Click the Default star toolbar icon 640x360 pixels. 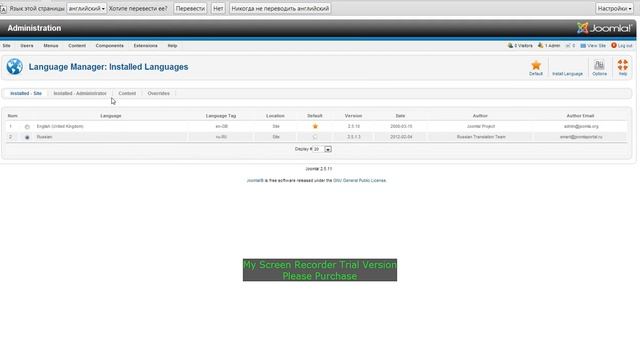click(536, 65)
